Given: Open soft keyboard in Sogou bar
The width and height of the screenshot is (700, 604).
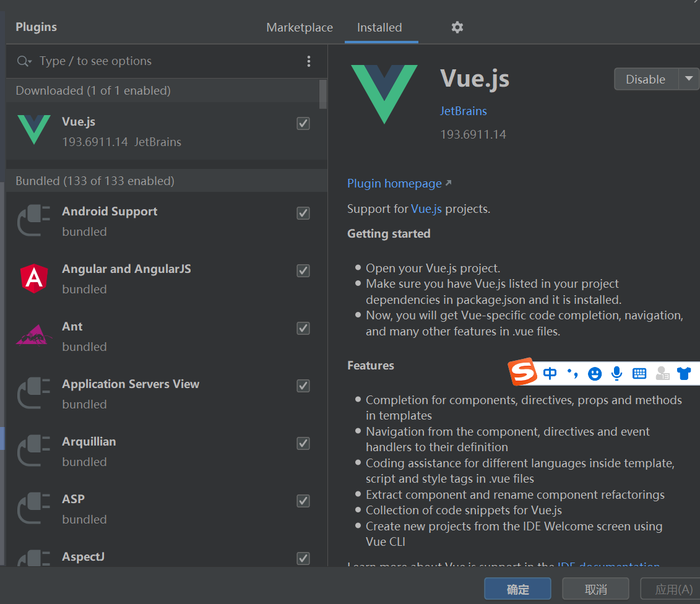Looking at the screenshot, I should pos(639,374).
